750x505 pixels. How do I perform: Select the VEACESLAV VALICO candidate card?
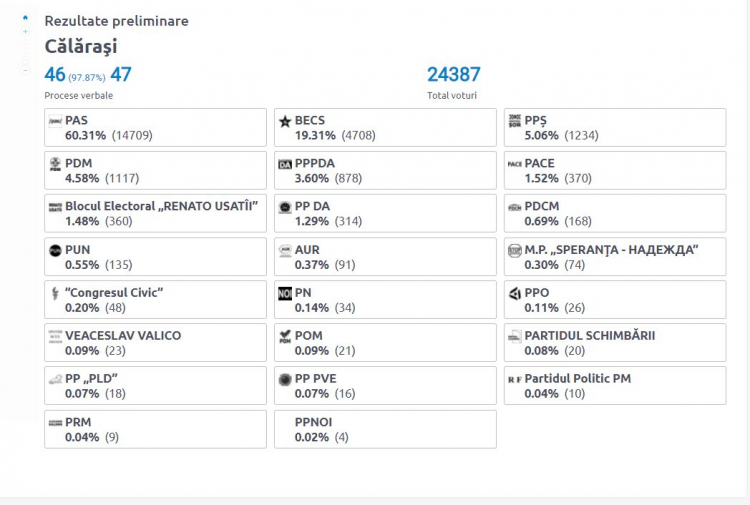point(155,343)
